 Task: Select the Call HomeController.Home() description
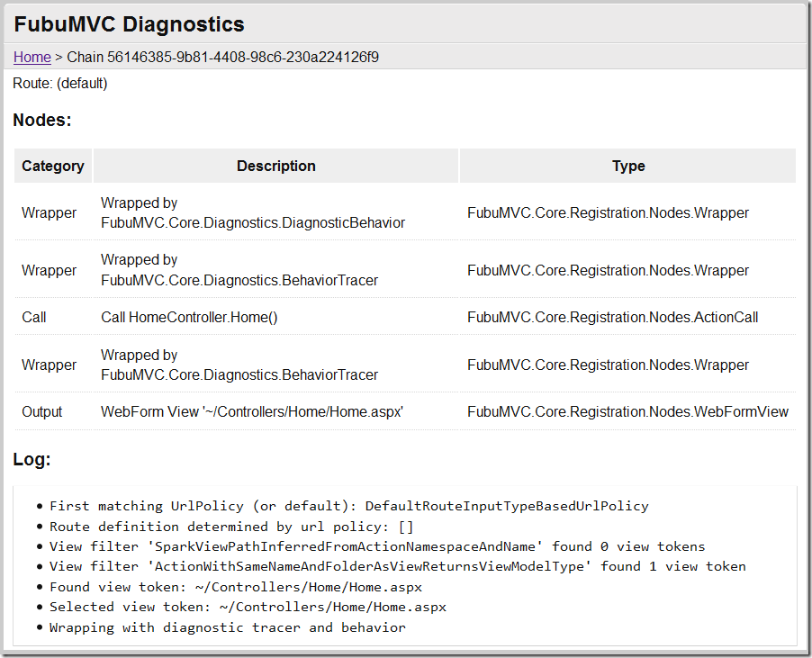coord(189,317)
